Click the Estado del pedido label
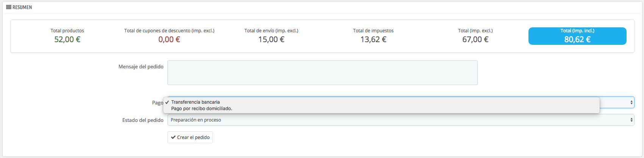This screenshot has width=644, height=158. tap(143, 120)
